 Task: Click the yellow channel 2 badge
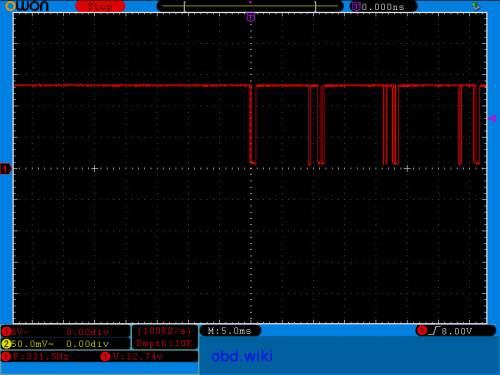[6, 344]
